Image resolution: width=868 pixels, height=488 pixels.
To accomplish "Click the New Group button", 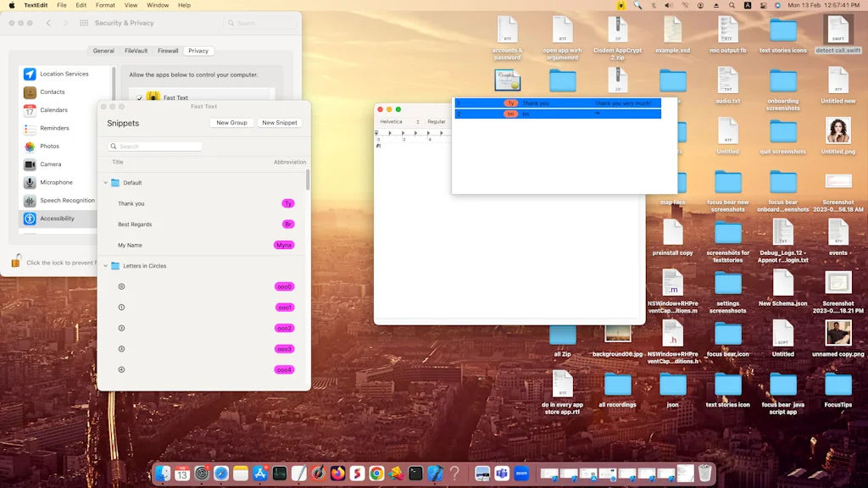I will tap(231, 122).
